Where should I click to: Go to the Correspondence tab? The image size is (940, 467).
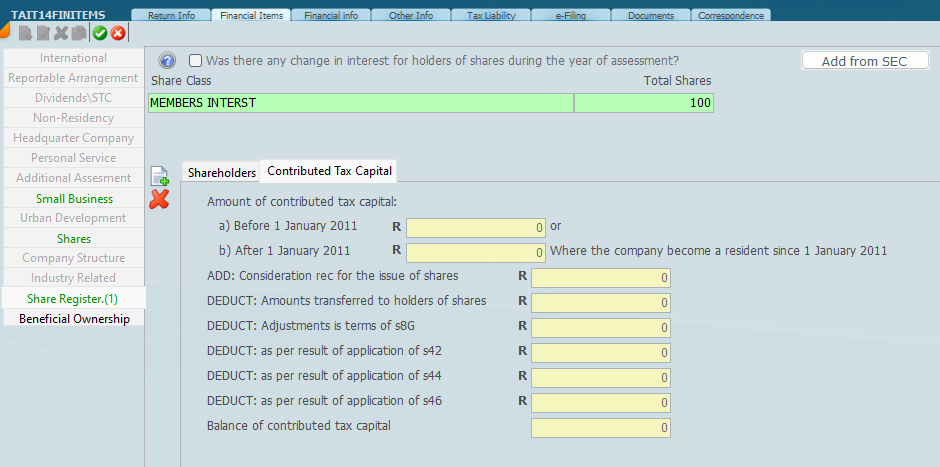(x=733, y=15)
